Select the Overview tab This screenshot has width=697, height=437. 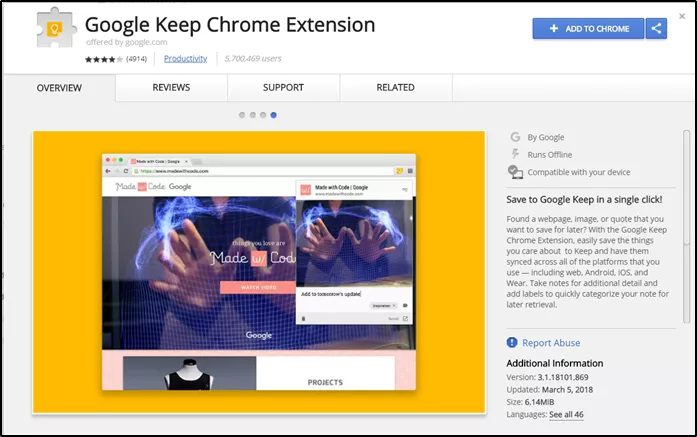59,88
